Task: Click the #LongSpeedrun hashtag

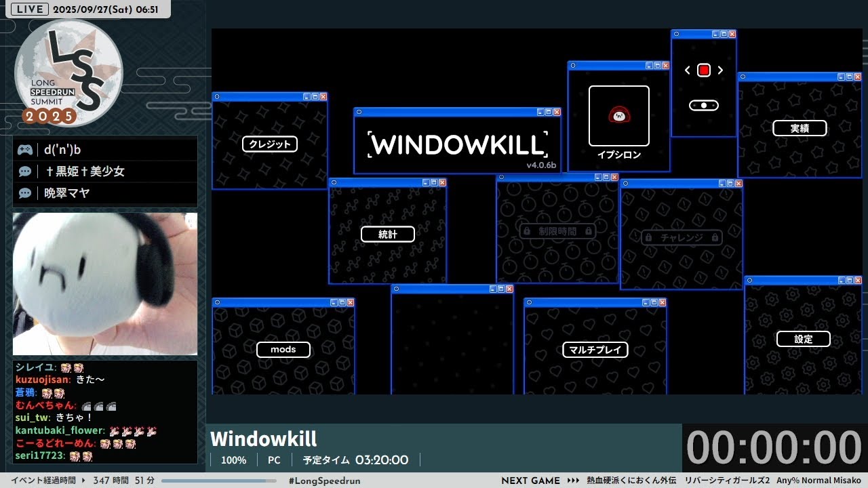Action: tap(324, 481)
